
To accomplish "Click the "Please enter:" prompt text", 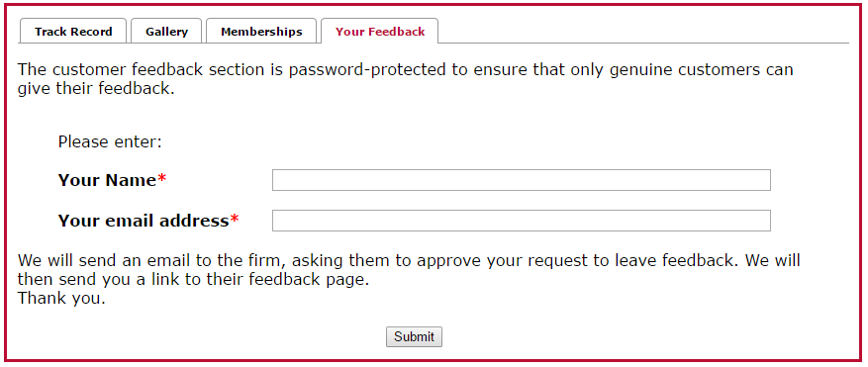I will click(x=110, y=142).
